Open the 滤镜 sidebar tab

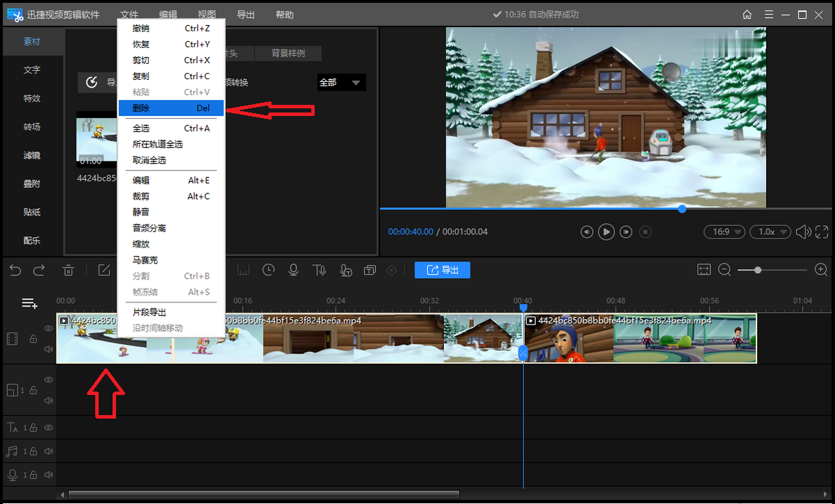(x=32, y=156)
